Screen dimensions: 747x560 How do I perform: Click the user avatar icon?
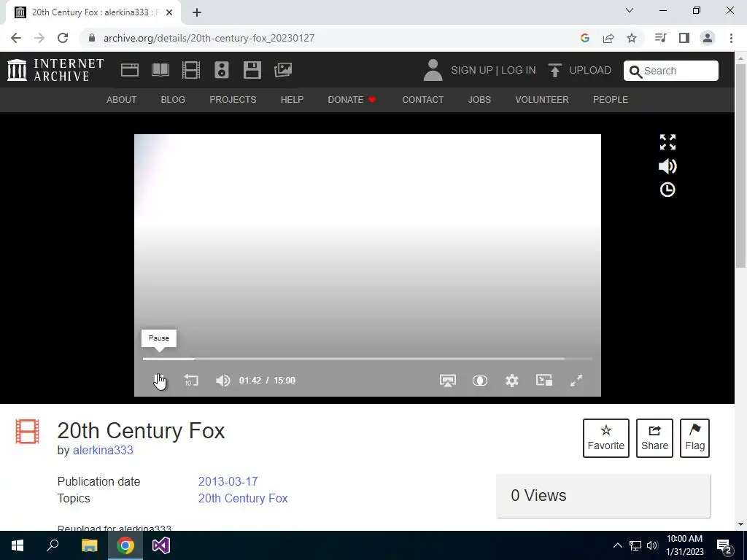(x=433, y=70)
